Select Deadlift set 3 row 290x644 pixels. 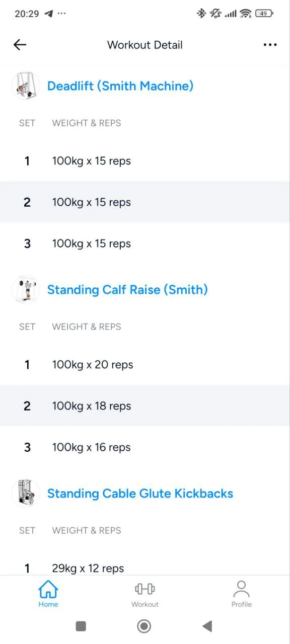[x=145, y=244]
